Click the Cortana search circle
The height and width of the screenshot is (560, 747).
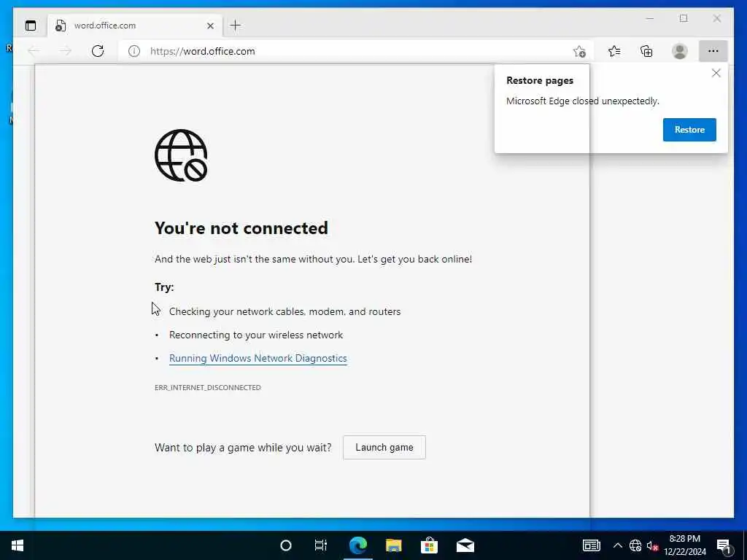click(286, 545)
